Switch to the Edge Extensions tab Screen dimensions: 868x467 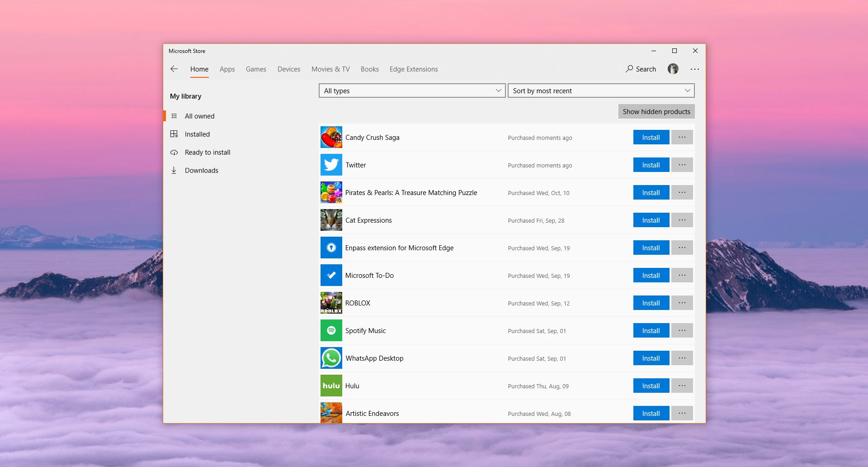pos(414,69)
